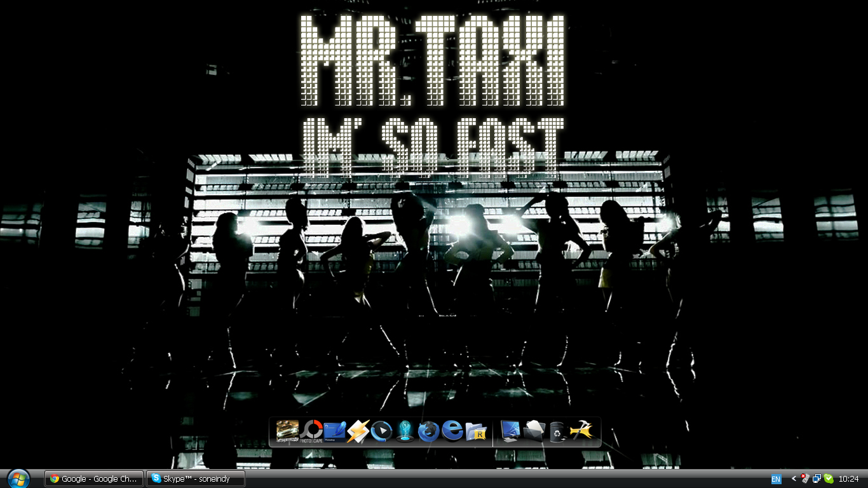Expand hidden system tray icons
The height and width of the screenshot is (488, 868).
794,479
